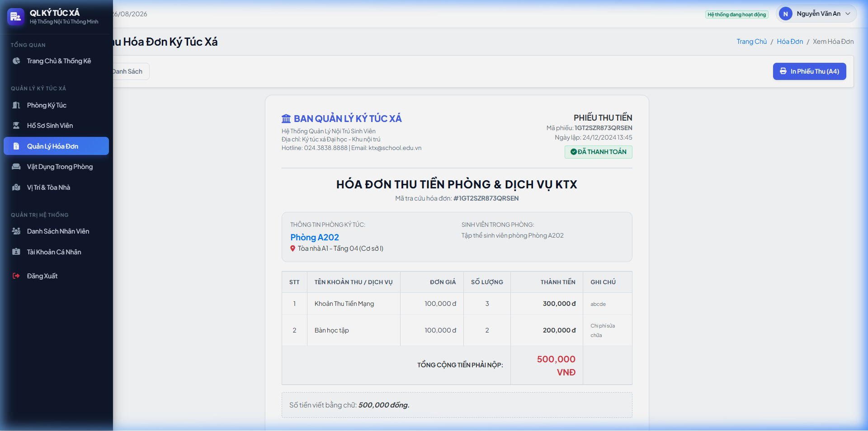
Task: Follow the Hóa Đơn breadcrumb link
Action: tap(790, 42)
